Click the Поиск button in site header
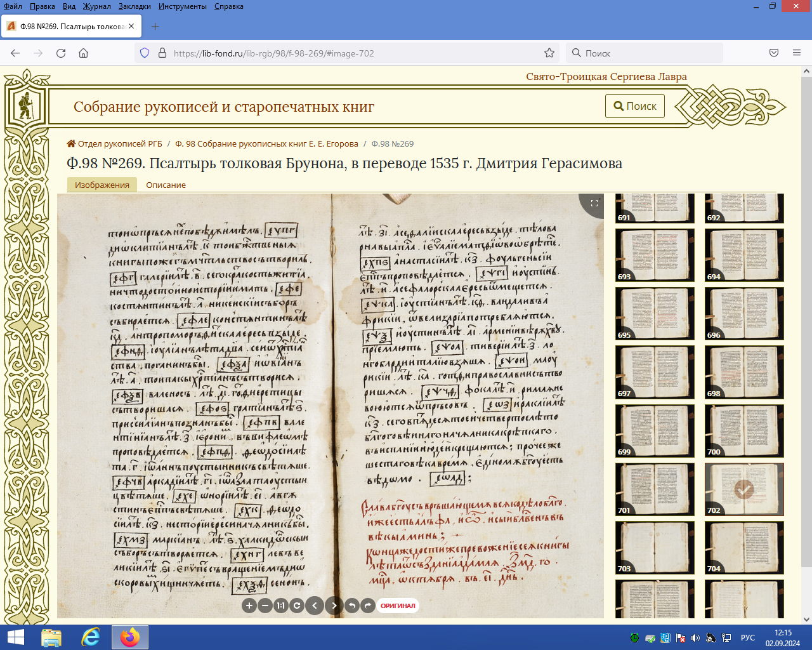The height and width of the screenshot is (650, 812). [x=635, y=106]
